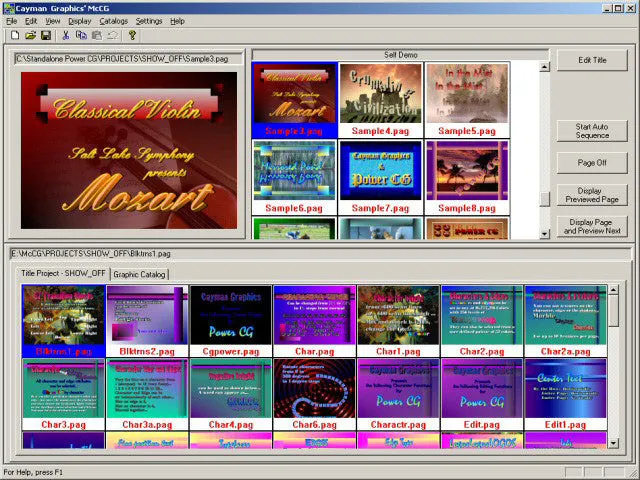
Task: Open the Catalogs menu
Action: (x=113, y=21)
